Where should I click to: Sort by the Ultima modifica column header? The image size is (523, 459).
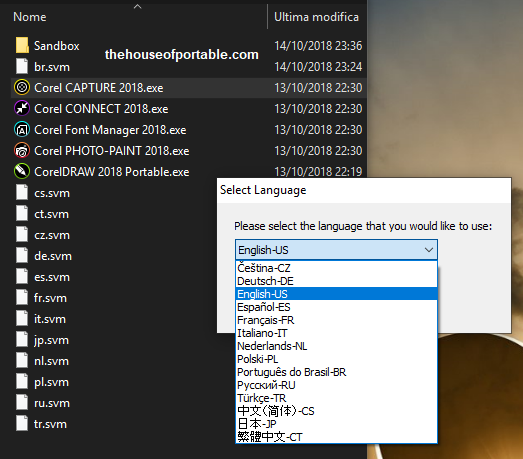(316, 17)
